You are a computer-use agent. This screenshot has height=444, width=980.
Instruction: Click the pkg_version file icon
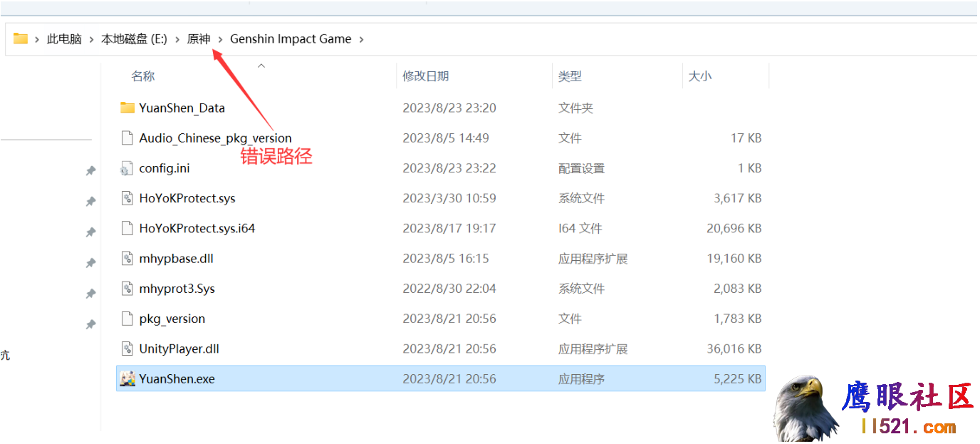point(127,319)
